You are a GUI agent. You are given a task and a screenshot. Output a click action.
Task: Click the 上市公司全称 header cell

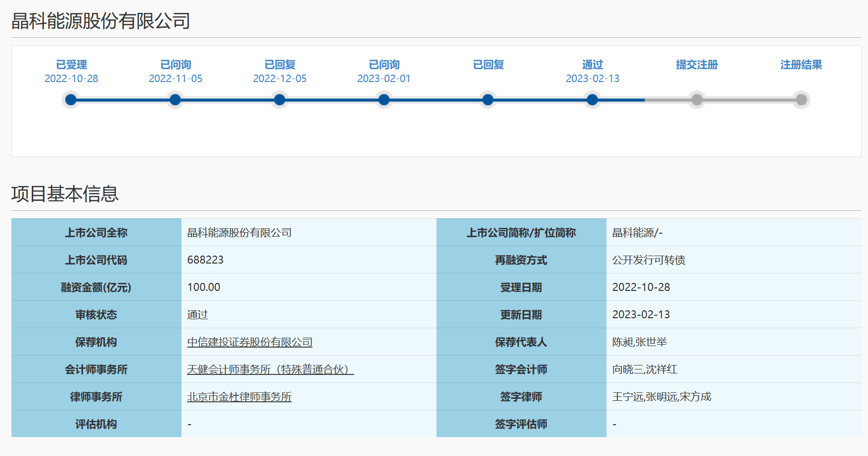[x=96, y=233]
